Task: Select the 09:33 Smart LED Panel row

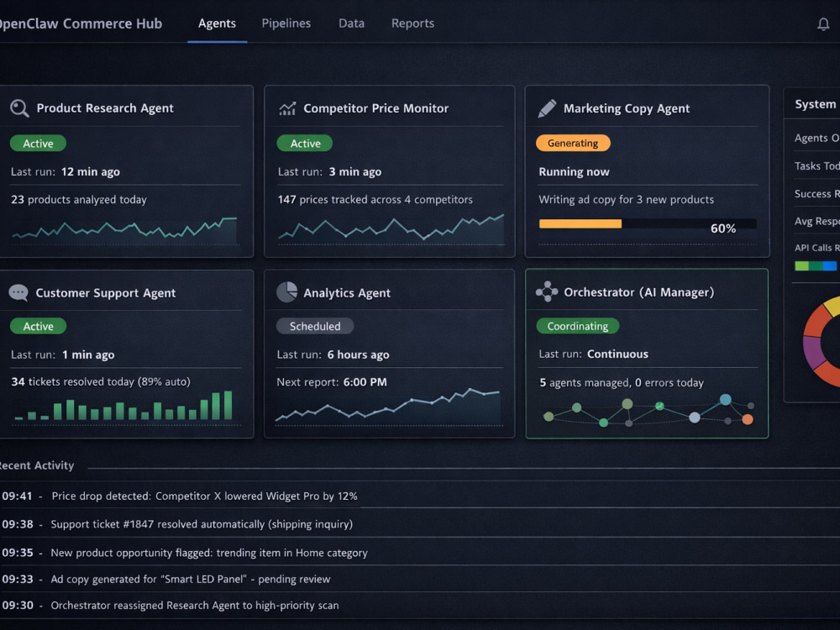Action: point(420,579)
